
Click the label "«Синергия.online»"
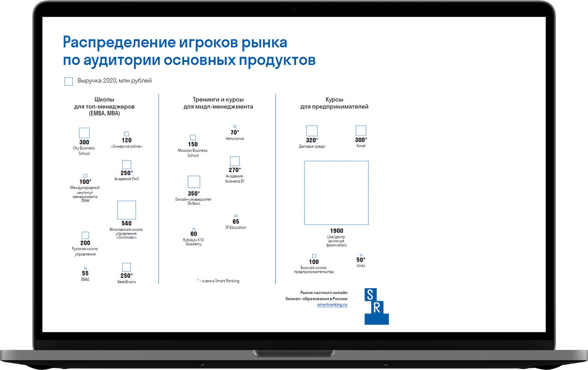[x=127, y=146]
